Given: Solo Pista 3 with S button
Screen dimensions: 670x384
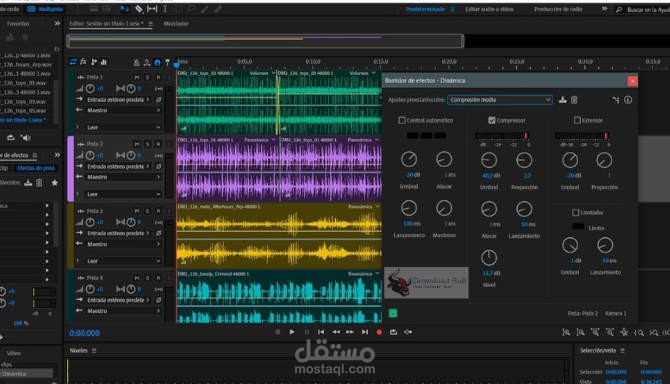Looking at the screenshot, I should 147,211.
